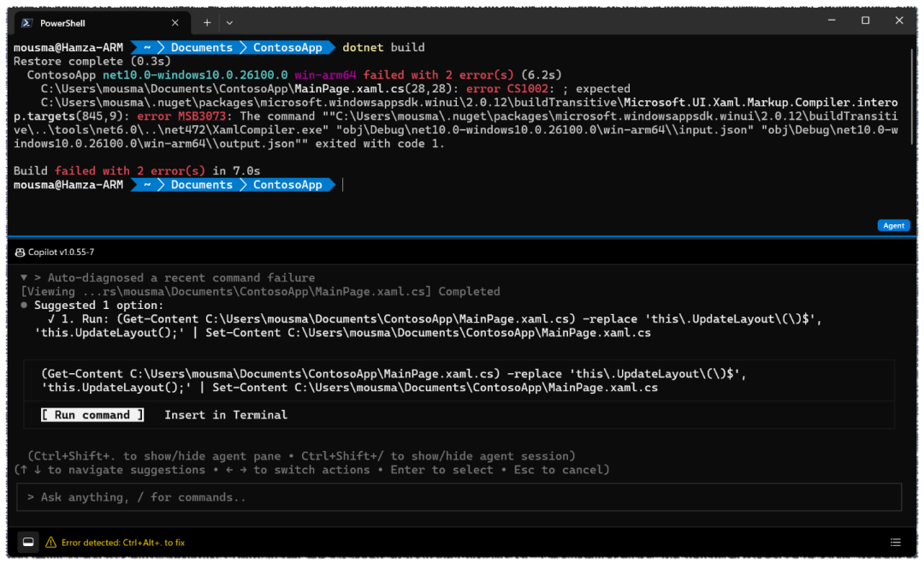Open the new-tab profiles dropdown arrow
This screenshot has width=924, height=564.
230,23
